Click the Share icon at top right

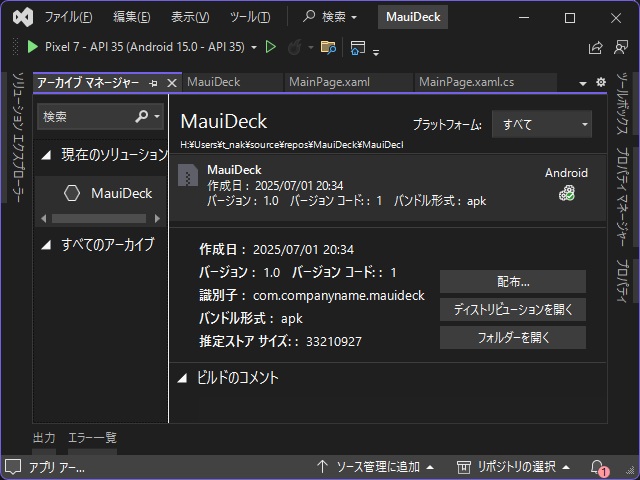coord(596,47)
